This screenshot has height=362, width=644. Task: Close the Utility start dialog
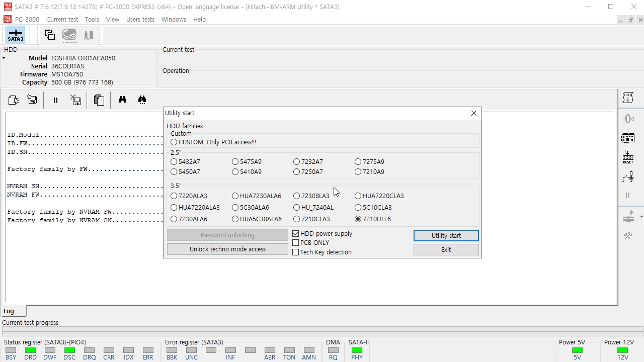click(x=473, y=113)
